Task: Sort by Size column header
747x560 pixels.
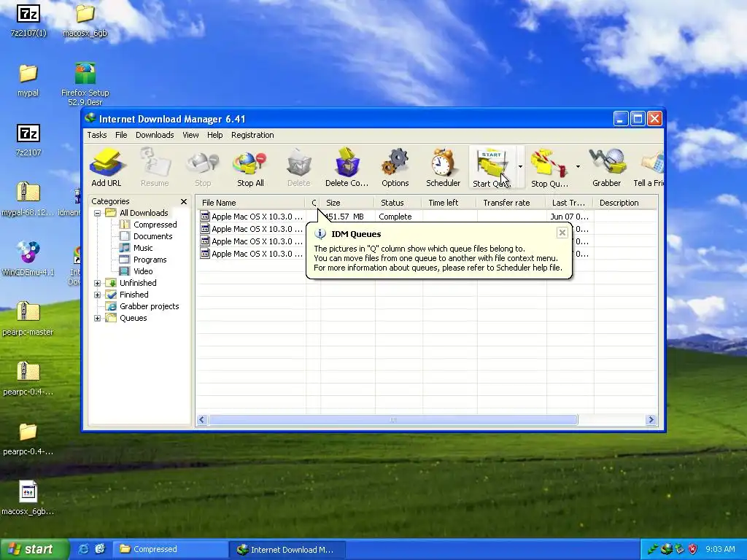Action: click(347, 203)
